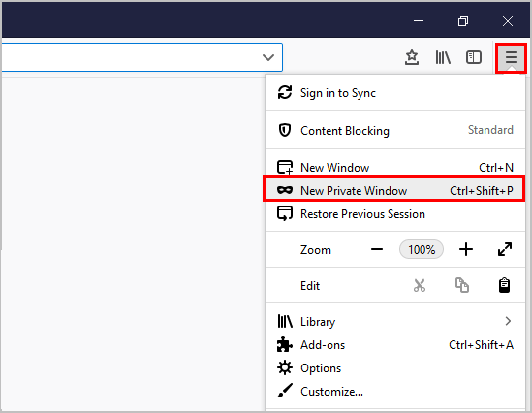Open the hamburger application menu button
Screen dimensions: 532x413
coord(512,57)
